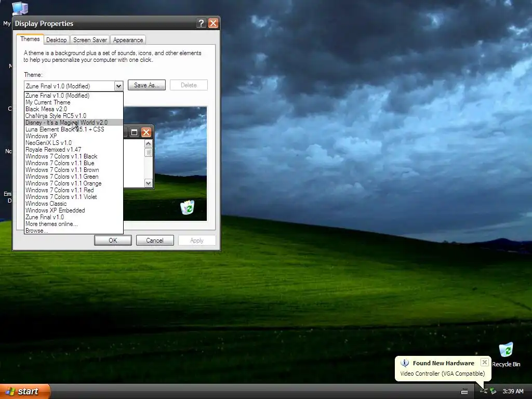Click the preview scrollbar thumb

[148, 152]
